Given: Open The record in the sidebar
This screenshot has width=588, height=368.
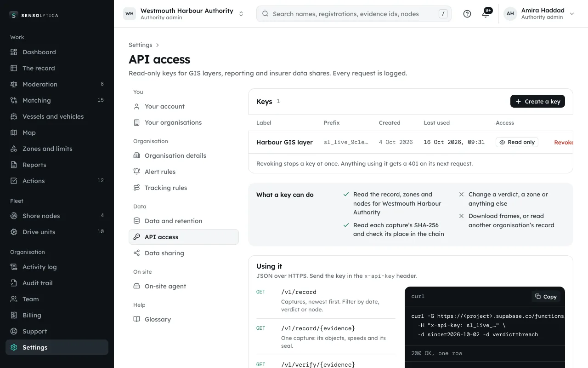Looking at the screenshot, I should click(57, 68).
